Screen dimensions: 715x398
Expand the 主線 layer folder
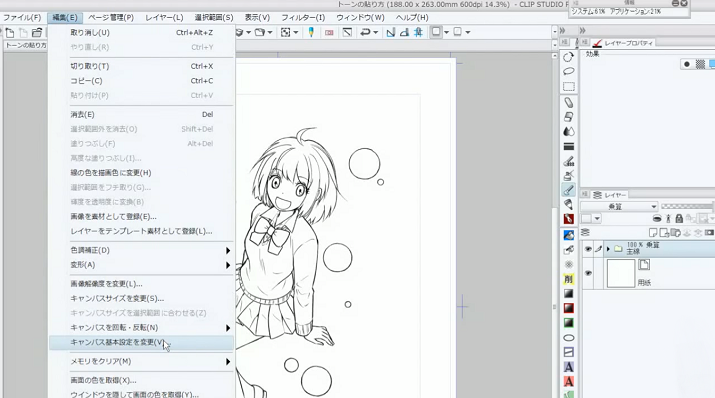608,249
